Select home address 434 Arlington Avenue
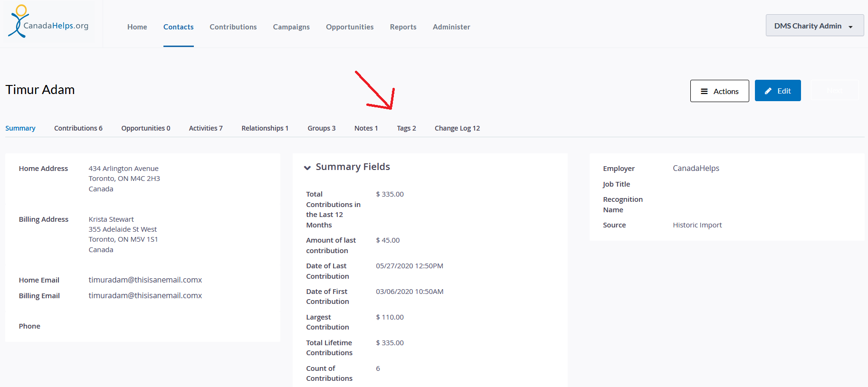 (124, 169)
